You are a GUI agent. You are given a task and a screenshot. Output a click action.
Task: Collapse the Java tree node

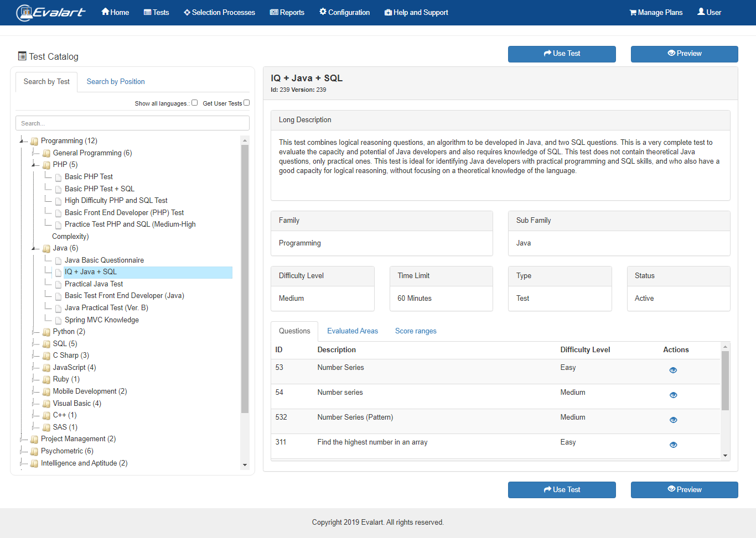coord(34,249)
